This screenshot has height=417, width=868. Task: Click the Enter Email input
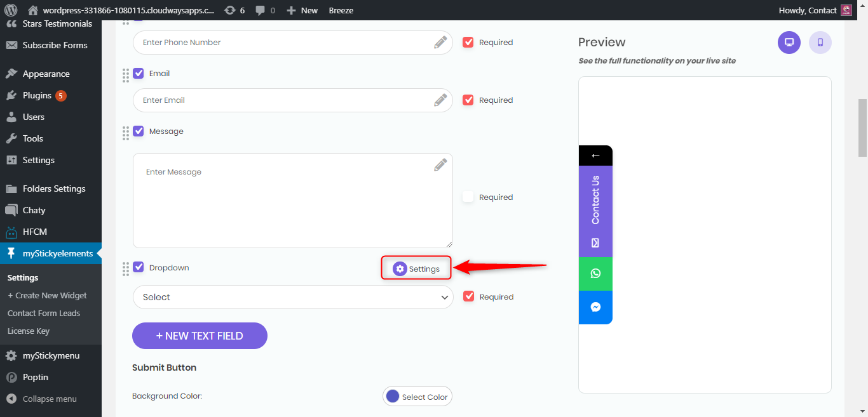click(293, 100)
